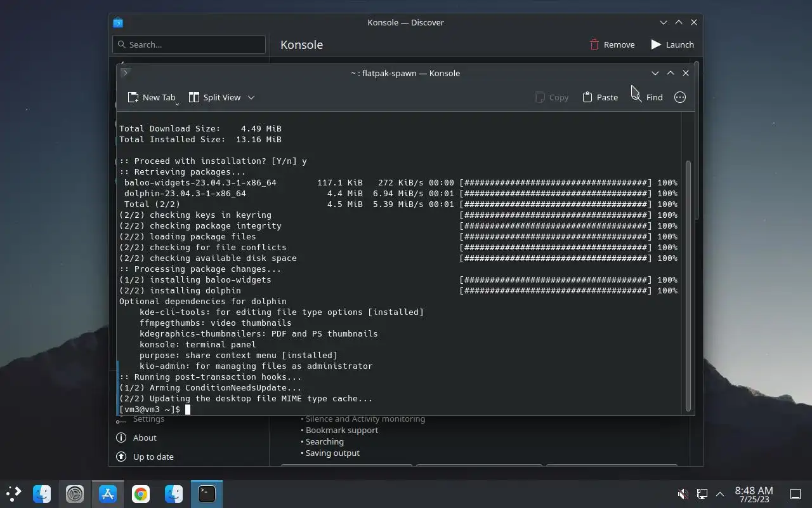Open the second Finder-style taskbar icon
This screenshot has height=508, width=812.
(174, 493)
